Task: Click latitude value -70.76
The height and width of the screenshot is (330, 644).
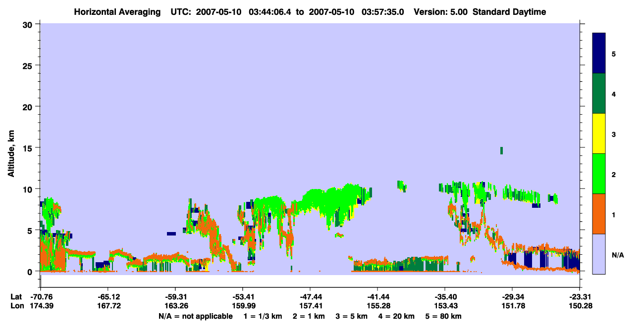Action: tap(41, 297)
